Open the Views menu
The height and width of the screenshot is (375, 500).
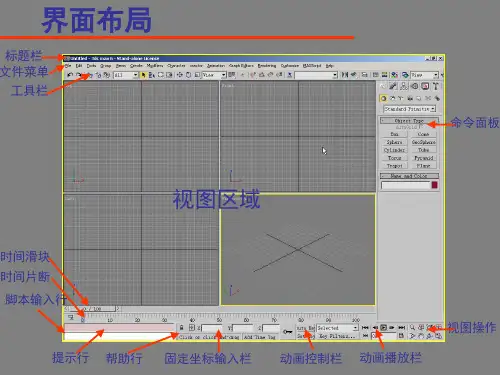pyautogui.click(x=121, y=66)
